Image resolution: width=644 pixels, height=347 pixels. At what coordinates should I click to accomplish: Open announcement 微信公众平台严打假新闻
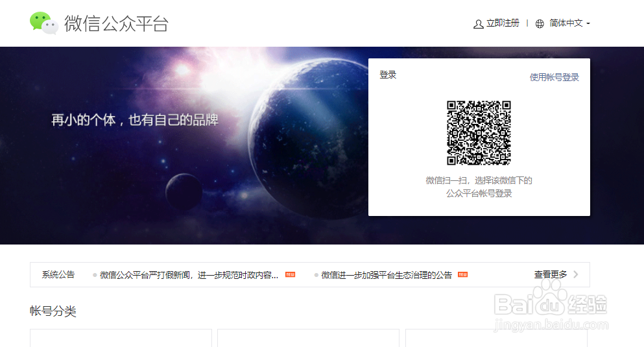189,275
